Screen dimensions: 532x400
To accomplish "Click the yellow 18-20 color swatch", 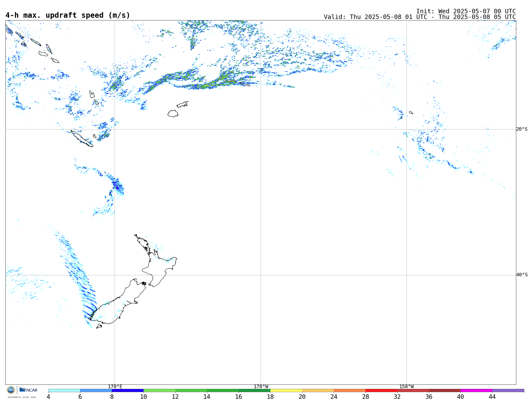I will [x=286, y=391].
